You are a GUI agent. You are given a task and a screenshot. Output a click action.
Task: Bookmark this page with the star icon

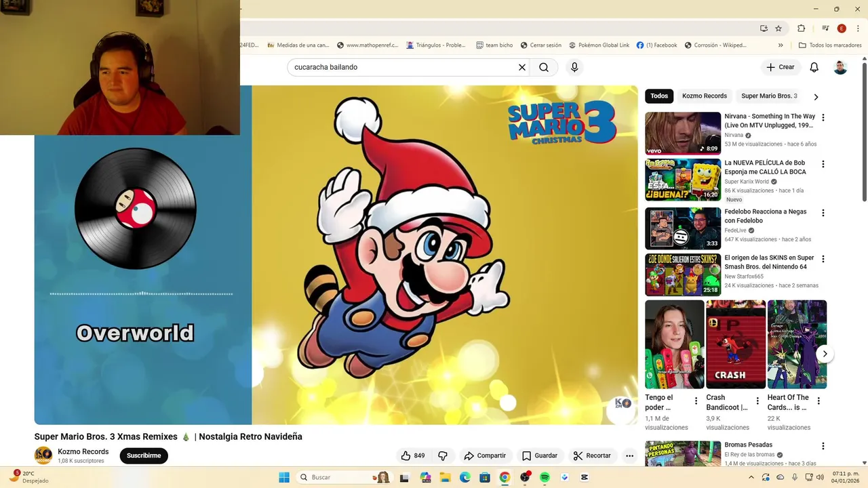coord(778,28)
